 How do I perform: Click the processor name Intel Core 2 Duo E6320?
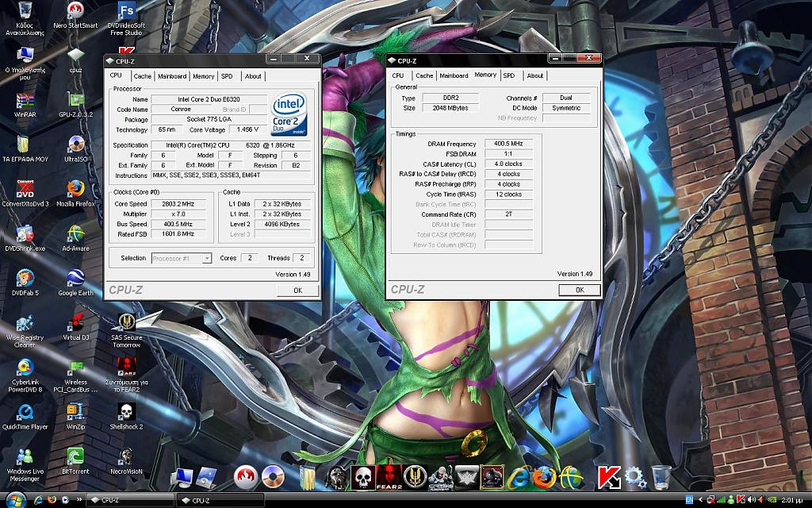209,99
